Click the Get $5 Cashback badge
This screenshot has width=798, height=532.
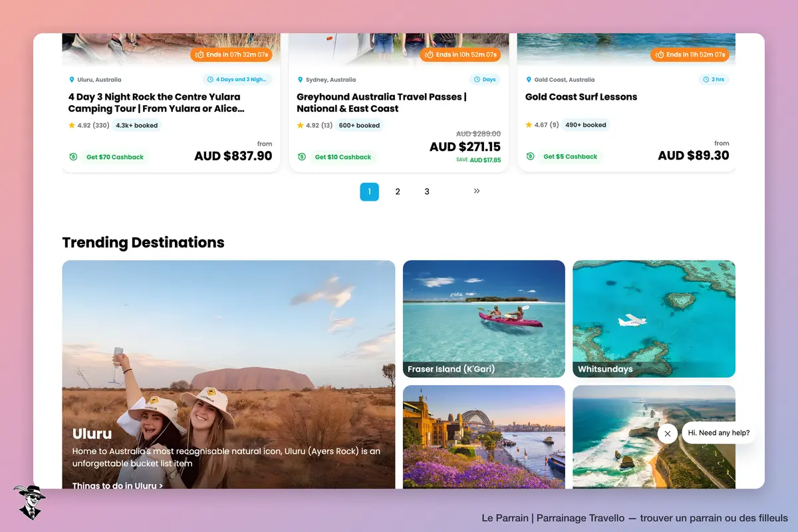point(571,156)
